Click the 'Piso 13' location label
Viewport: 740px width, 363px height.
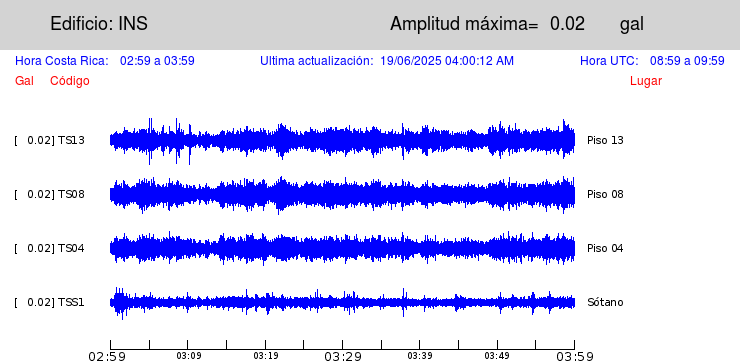coord(605,140)
